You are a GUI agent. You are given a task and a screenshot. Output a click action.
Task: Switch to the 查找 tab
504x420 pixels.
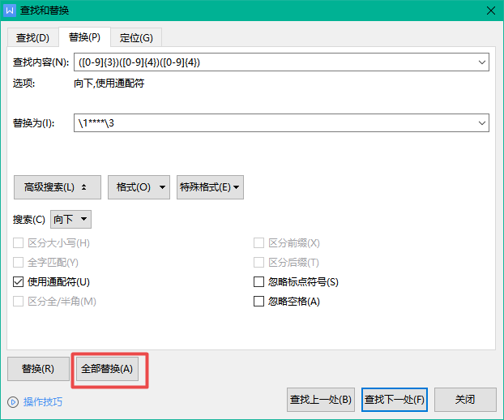click(x=32, y=37)
